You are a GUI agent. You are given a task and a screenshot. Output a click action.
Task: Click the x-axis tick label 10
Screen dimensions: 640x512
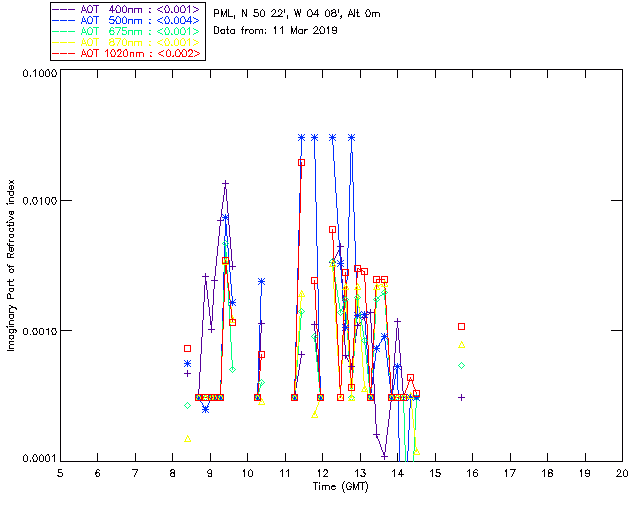pyautogui.click(x=247, y=473)
